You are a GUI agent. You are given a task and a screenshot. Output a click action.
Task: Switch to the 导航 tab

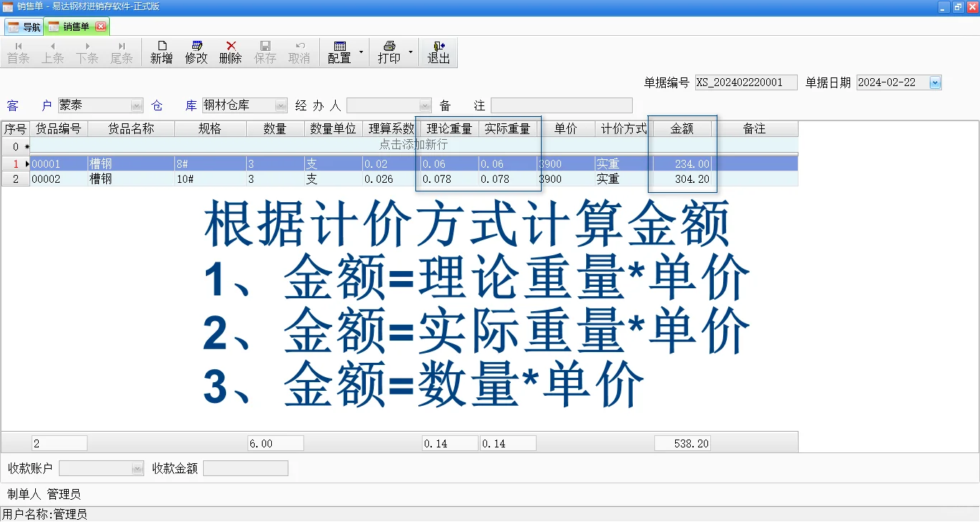click(x=24, y=27)
